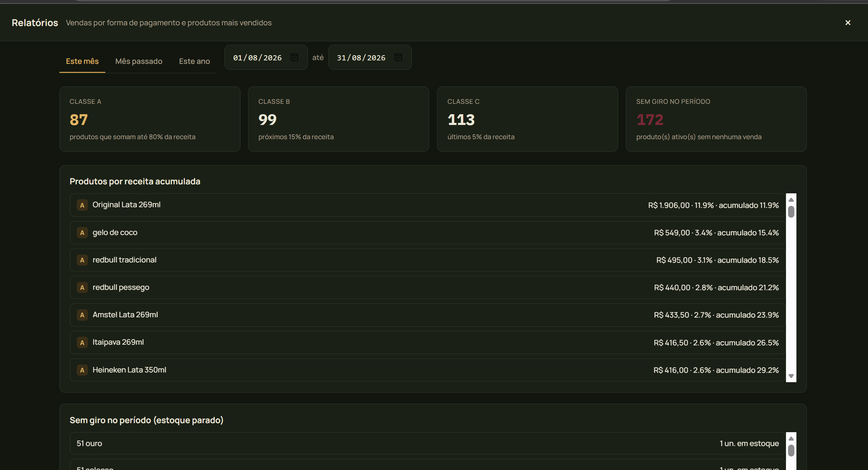Viewport: 868px width, 470px height.
Task: Click the 'Produtos por receita acumulada' heading
Action: coord(135,181)
